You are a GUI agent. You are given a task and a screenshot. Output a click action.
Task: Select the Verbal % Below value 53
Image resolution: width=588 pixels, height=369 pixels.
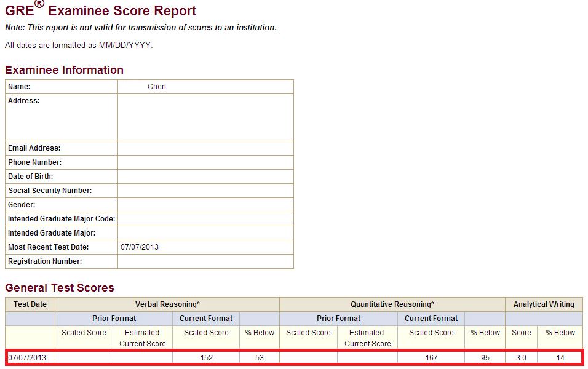260,358
